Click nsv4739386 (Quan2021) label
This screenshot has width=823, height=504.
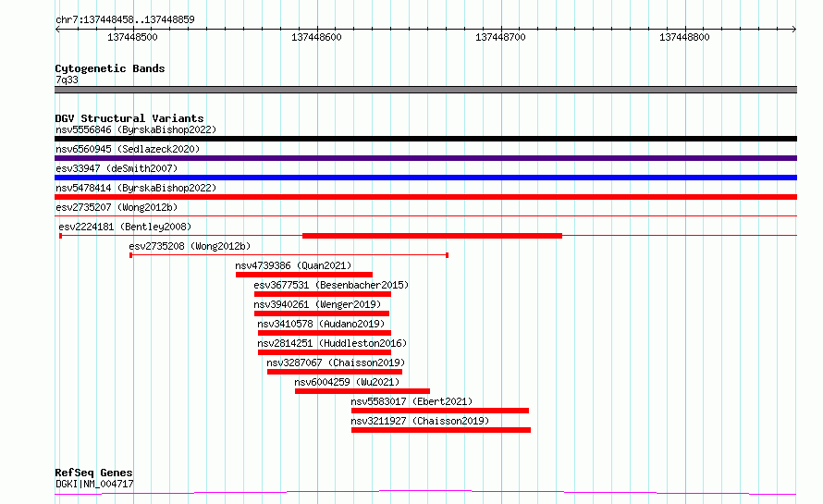[x=293, y=265]
